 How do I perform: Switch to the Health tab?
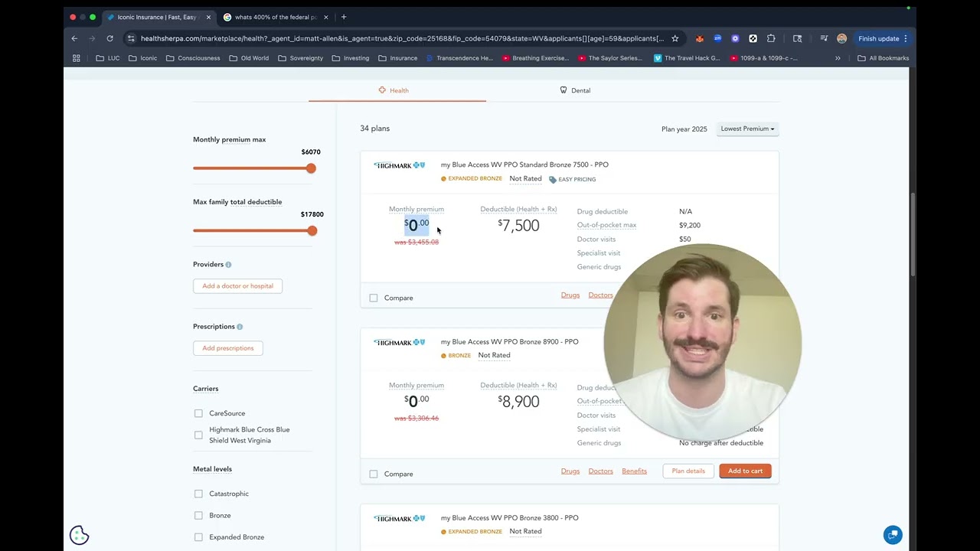coord(397,90)
